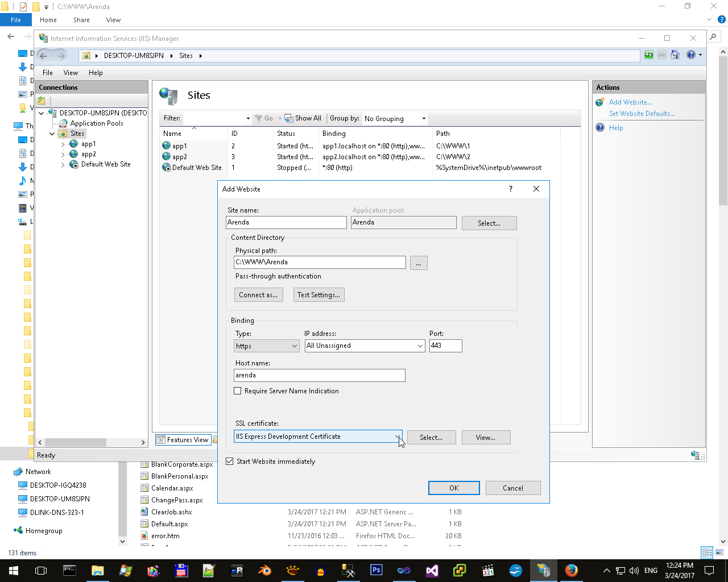Click the browse physical path button
This screenshot has height=582, width=728.
tap(418, 263)
